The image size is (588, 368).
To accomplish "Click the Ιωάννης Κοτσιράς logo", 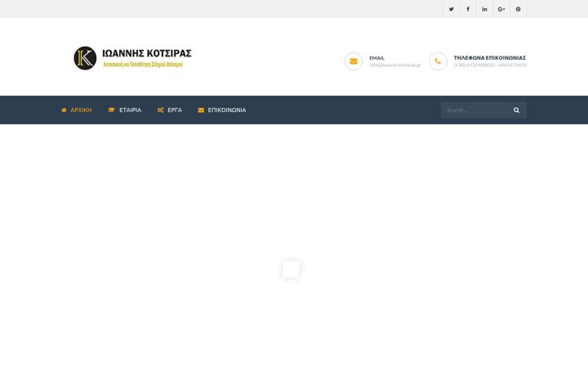I will 132,58.
